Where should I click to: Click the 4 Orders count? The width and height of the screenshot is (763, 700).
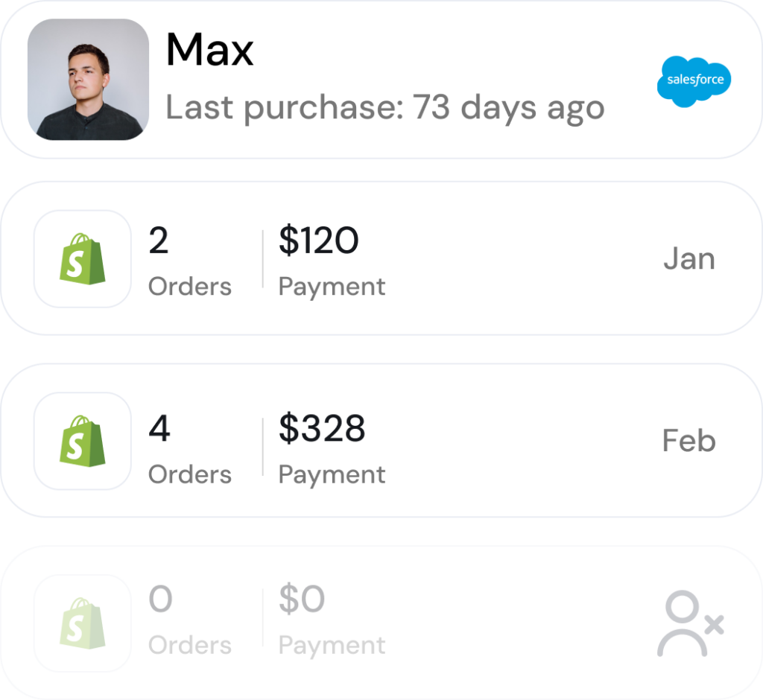(159, 429)
